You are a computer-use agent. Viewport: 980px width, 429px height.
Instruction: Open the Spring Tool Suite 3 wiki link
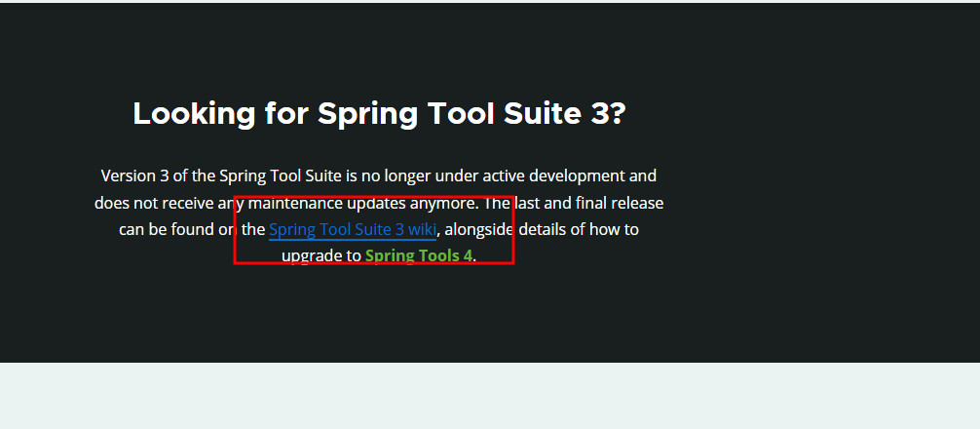pyautogui.click(x=353, y=229)
